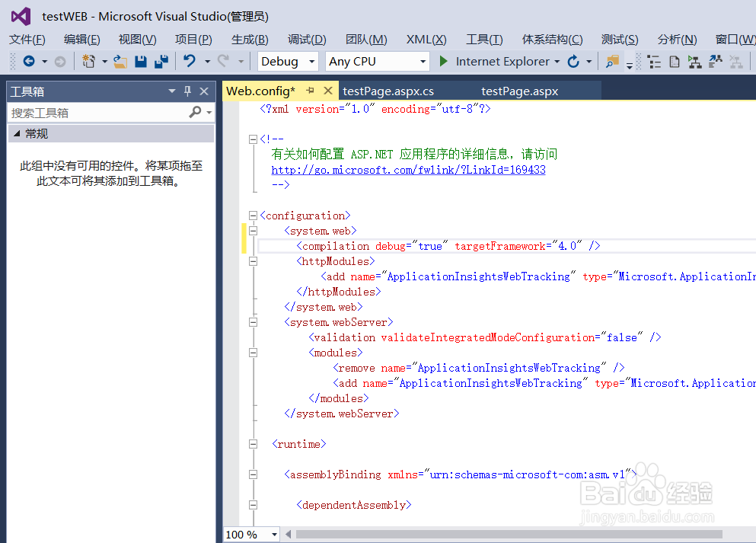Screen dimensions: 756x543
Task: Toggle pin on Web.config tab
Action: 310,90
